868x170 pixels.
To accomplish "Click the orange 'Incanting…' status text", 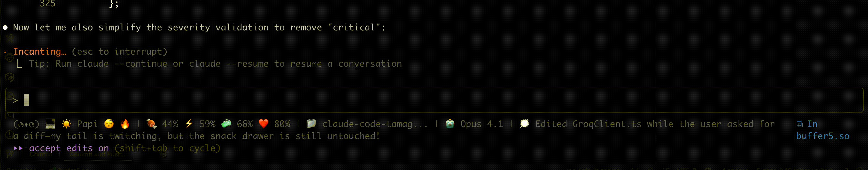I will point(39,52).
